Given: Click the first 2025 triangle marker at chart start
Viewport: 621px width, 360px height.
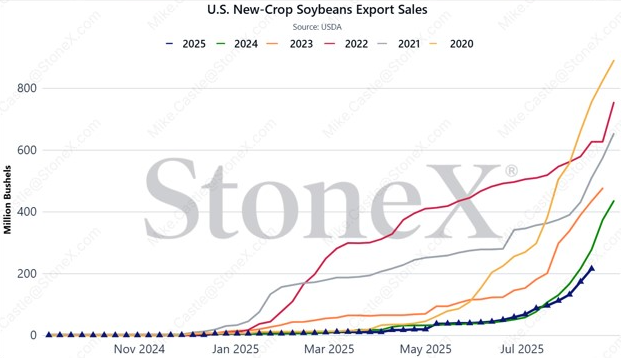Looking at the screenshot, I should pyautogui.click(x=49, y=335).
